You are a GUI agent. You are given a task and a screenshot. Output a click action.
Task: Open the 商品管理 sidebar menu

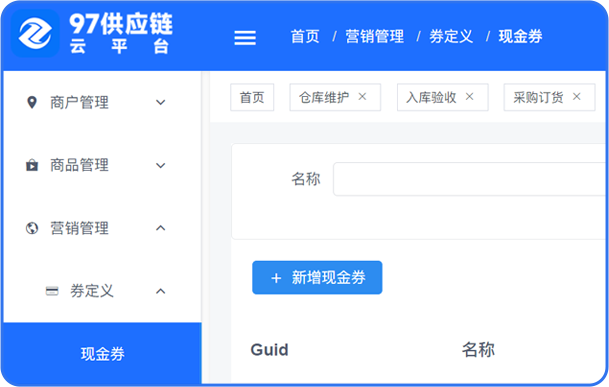coord(103,165)
